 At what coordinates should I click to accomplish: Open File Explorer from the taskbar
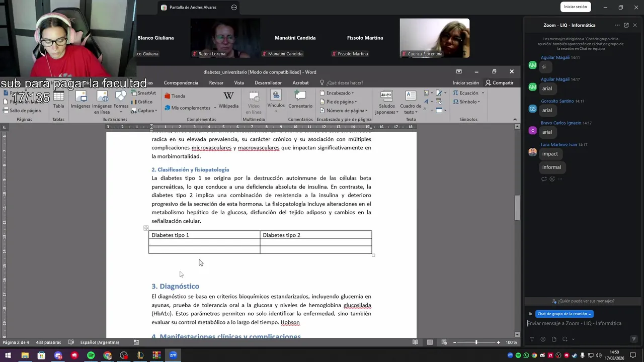coord(25,355)
